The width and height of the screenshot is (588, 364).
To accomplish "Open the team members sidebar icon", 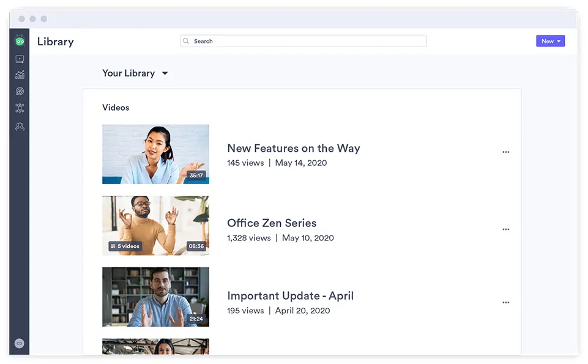I will pyautogui.click(x=20, y=127).
